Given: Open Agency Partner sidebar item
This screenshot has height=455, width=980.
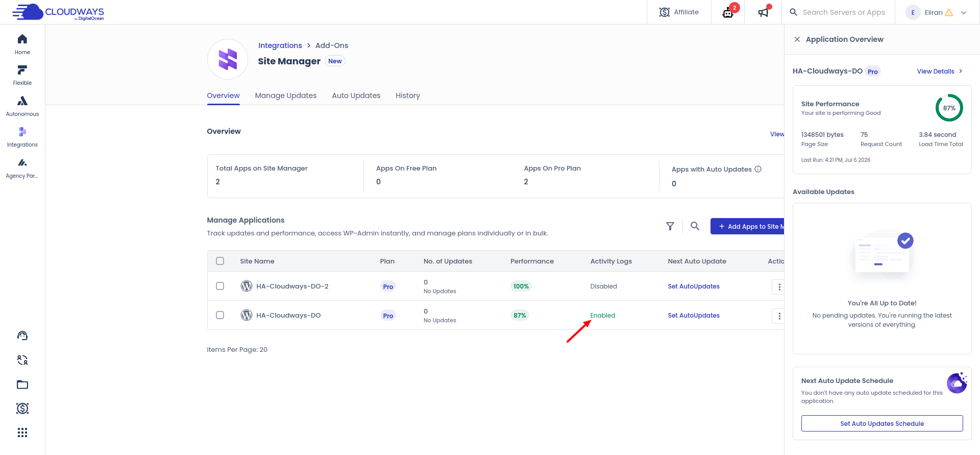Looking at the screenshot, I should [x=22, y=168].
